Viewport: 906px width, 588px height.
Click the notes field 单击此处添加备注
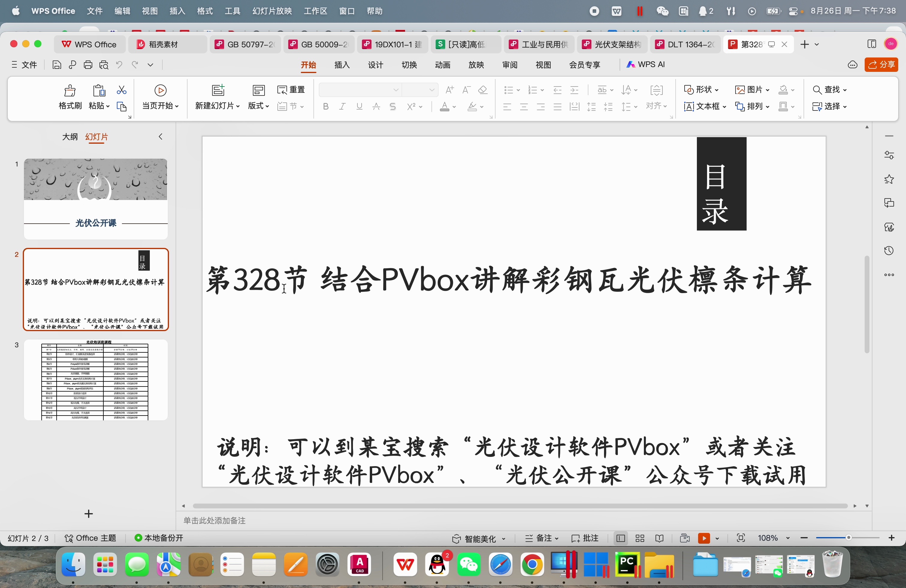[215, 521]
